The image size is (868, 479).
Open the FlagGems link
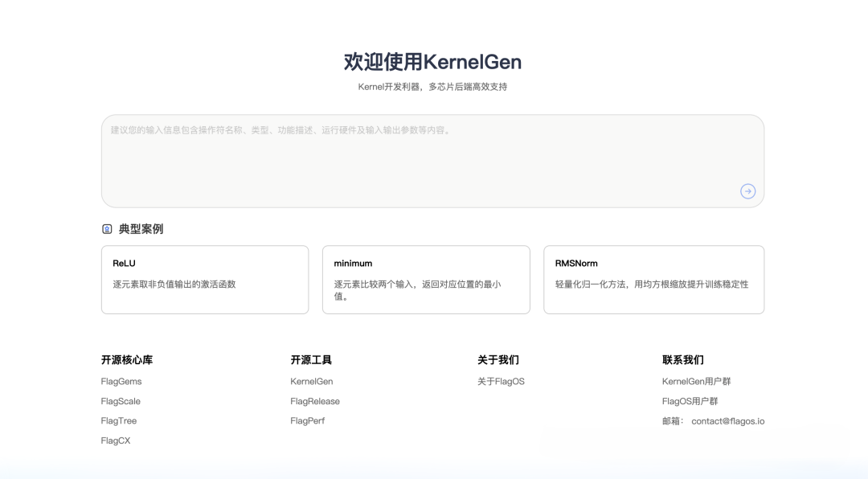(x=121, y=382)
